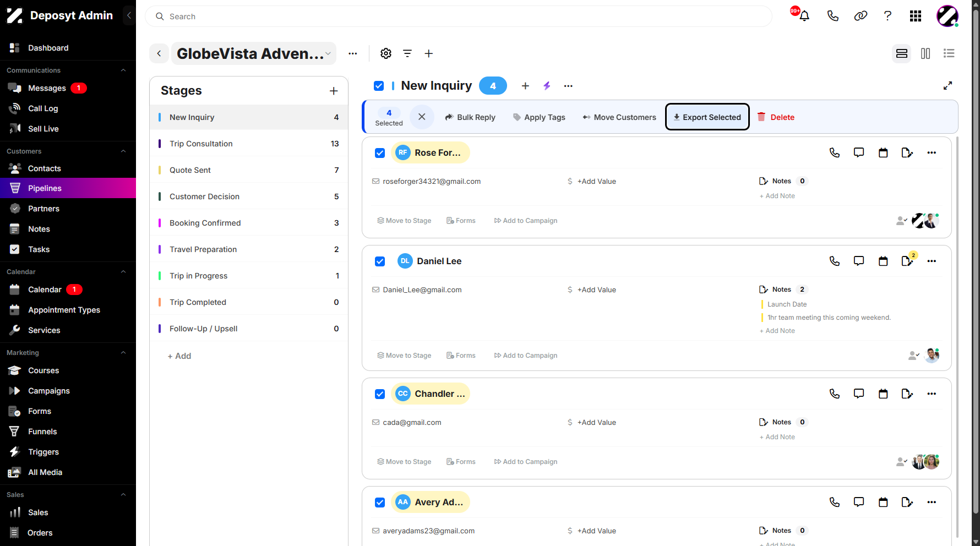
Task: Click the Search input field
Action: click(458, 17)
